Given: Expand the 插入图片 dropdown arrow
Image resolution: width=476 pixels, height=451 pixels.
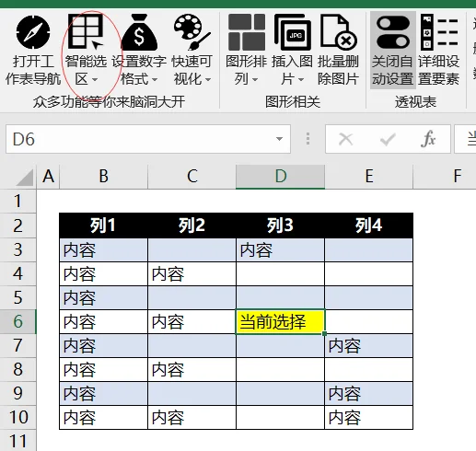Looking at the screenshot, I should point(301,80).
